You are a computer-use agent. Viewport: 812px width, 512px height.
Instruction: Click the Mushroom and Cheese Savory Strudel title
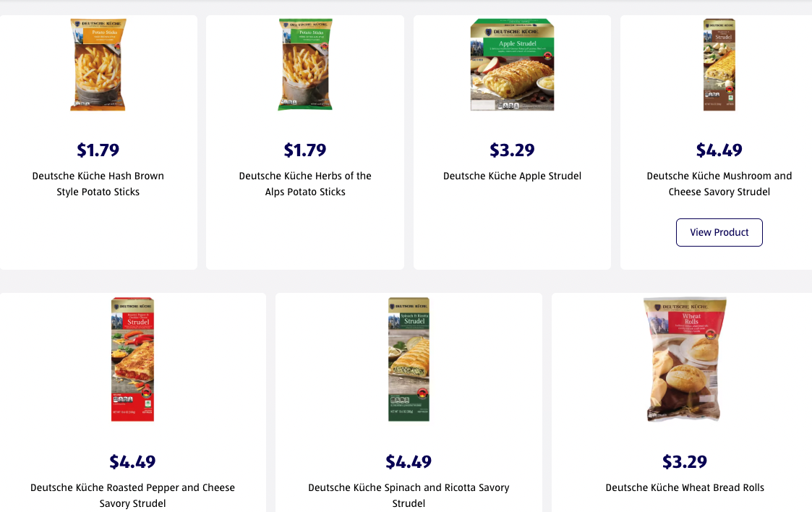(x=719, y=184)
